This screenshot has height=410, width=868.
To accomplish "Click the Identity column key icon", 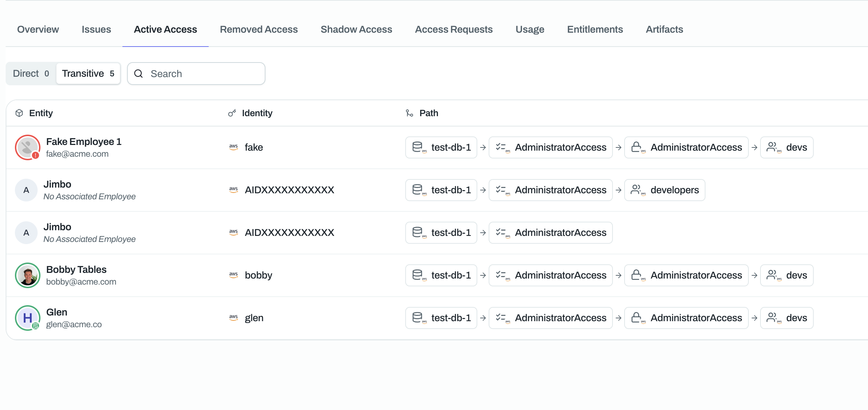I will (232, 113).
